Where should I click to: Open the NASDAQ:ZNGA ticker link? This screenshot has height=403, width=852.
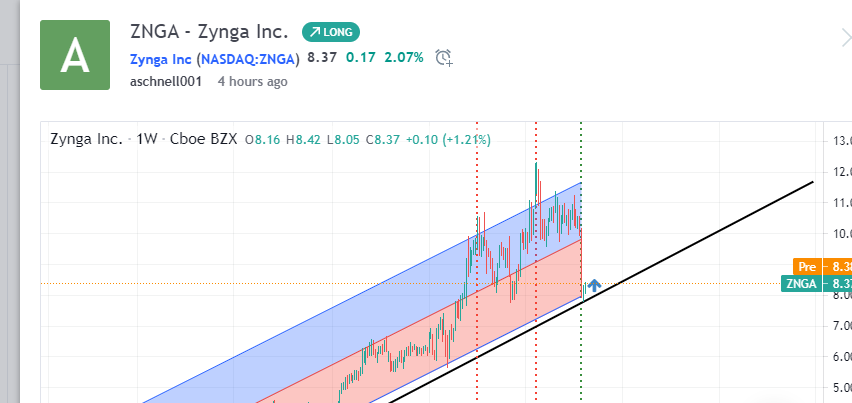248,58
